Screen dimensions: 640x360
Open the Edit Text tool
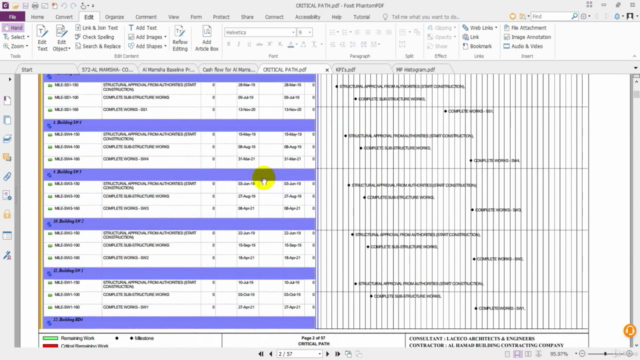(x=42, y=38)
